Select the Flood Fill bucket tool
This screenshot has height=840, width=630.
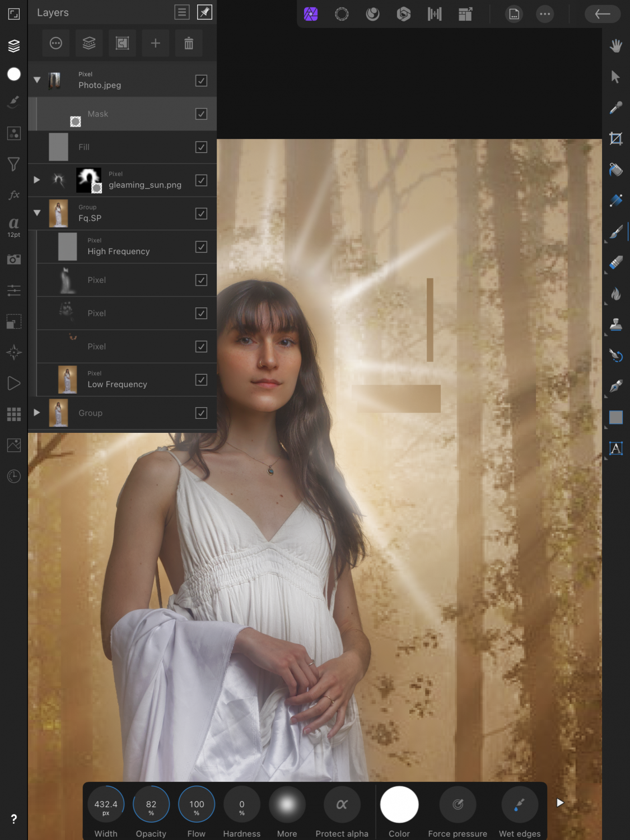point(616,169)
